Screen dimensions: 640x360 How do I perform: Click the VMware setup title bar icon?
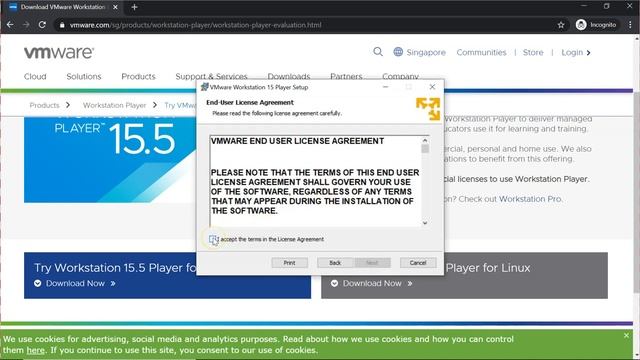point(204,87)
